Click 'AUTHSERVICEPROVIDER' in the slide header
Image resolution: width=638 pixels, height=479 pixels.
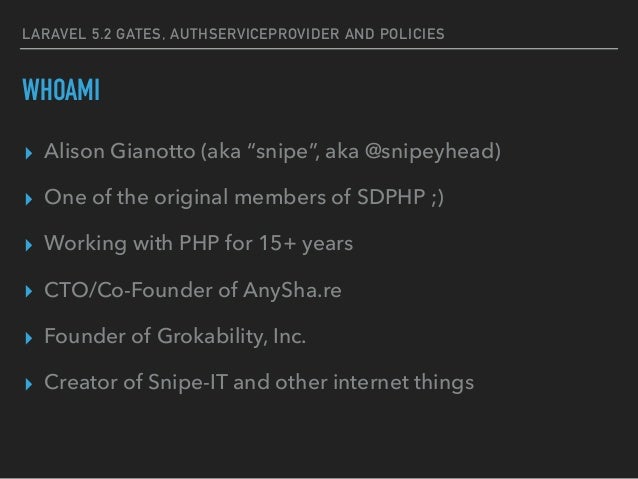(255, 34)
